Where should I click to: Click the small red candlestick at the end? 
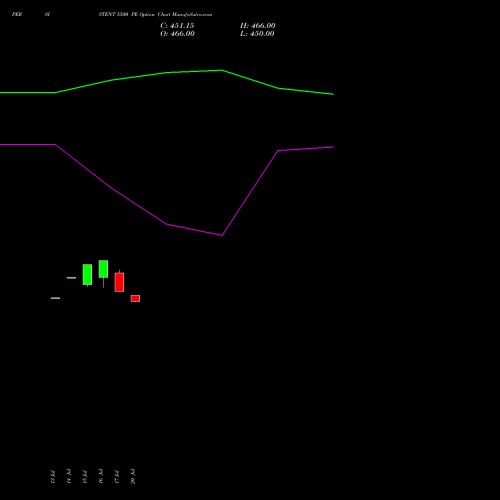point(135,298)
